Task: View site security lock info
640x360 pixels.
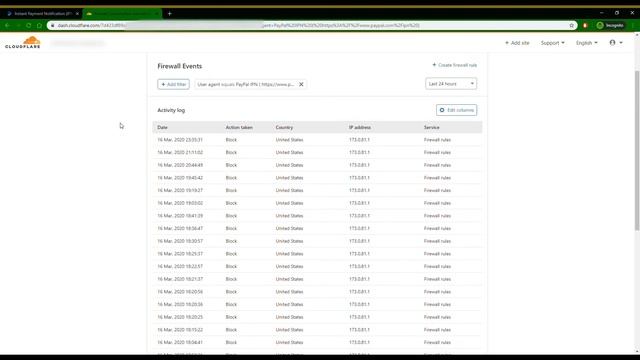Action: (x=52, y=25)
